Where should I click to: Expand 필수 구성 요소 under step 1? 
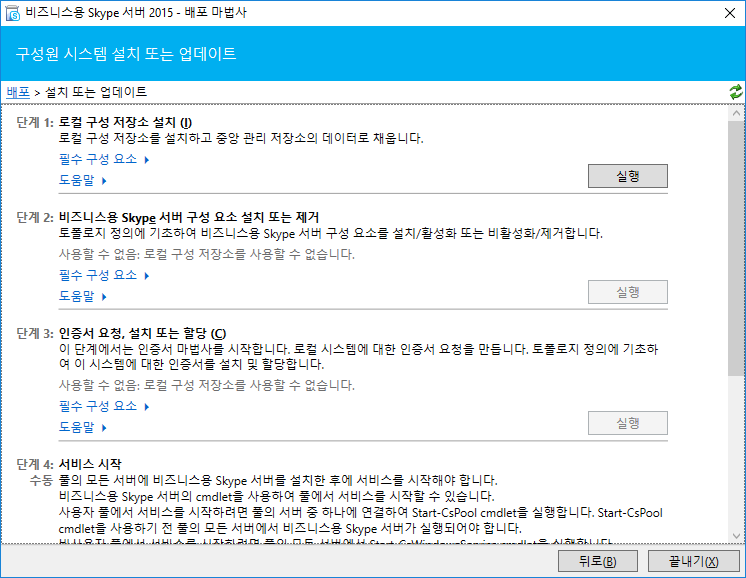tap(104, 159)
